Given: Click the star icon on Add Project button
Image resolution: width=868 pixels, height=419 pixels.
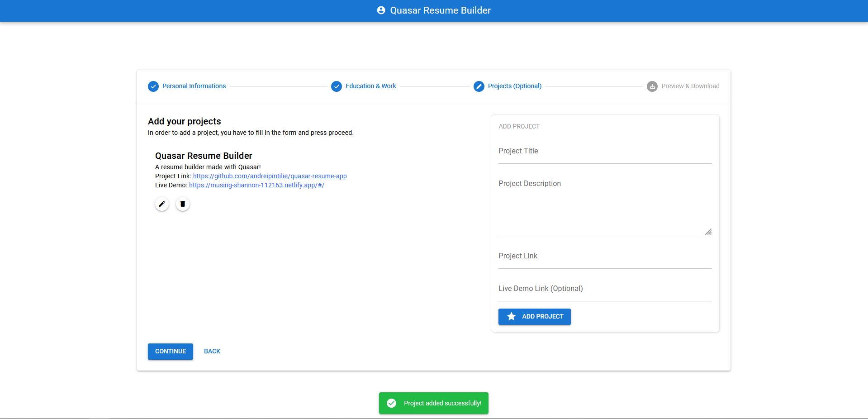Looking at the screenshot, I should coord(511,316).
